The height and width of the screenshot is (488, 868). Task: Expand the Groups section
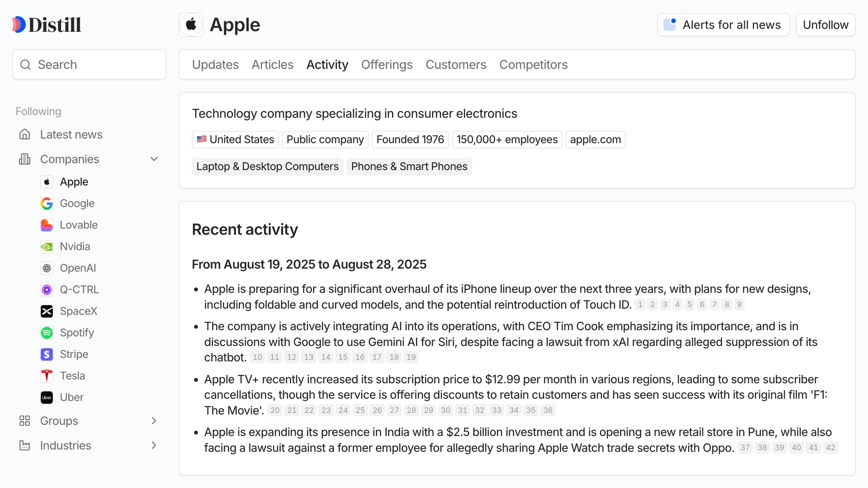[x=154, y=421]
